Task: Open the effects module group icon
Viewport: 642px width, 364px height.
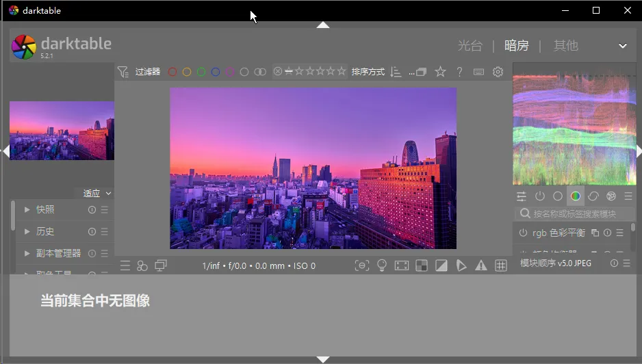Action: tap(611, 196)
